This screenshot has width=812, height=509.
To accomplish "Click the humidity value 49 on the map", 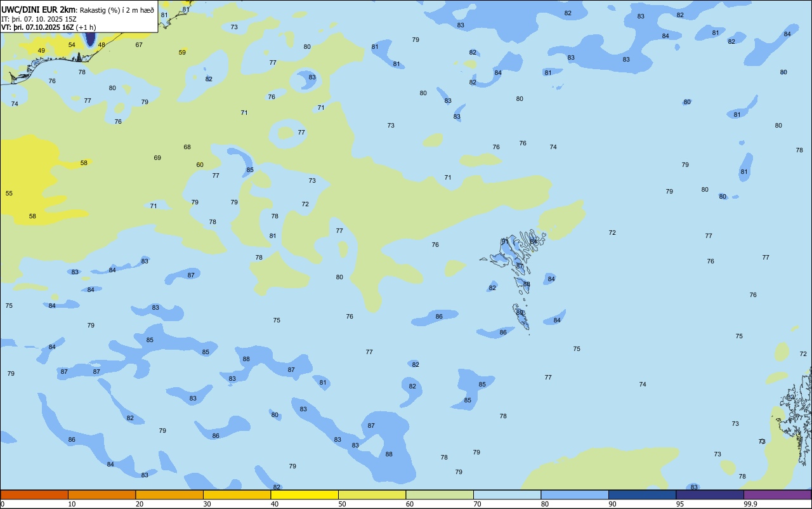I will (41, 51).
